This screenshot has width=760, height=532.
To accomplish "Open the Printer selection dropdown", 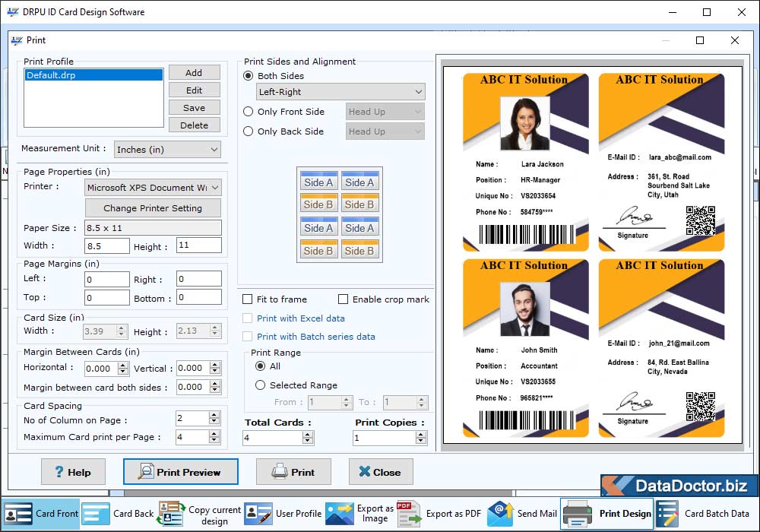I will pyautogui.click(x=154, y=188).
